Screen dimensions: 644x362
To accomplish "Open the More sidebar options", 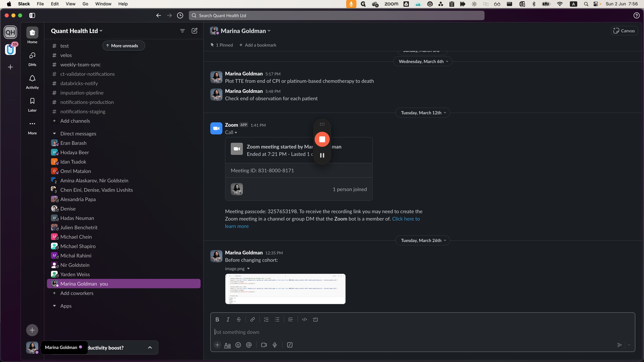I will coord(32,128).
